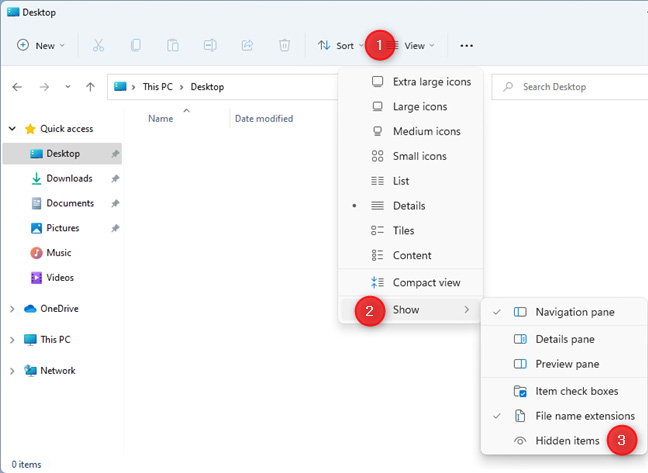Viewport: 648px width, 473px height.
Task: Click the Documents icon in sidebar
Action: (36, 203)
